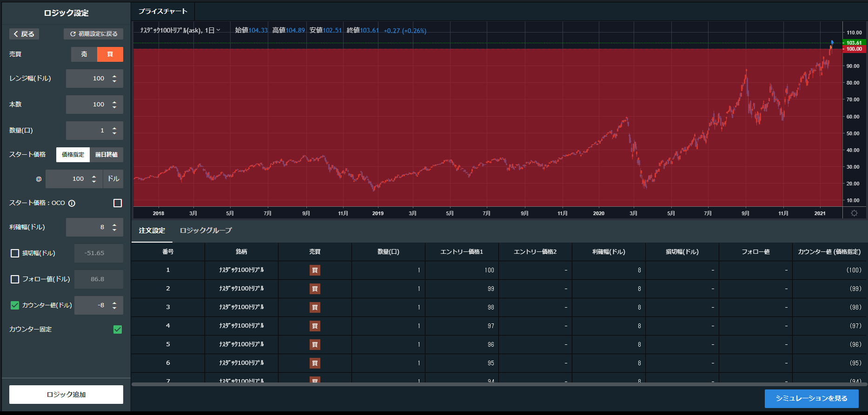Reset with 初期設定に戻る button
The width and height of the screenshot is (868, 415).
(x=93, y=34)
